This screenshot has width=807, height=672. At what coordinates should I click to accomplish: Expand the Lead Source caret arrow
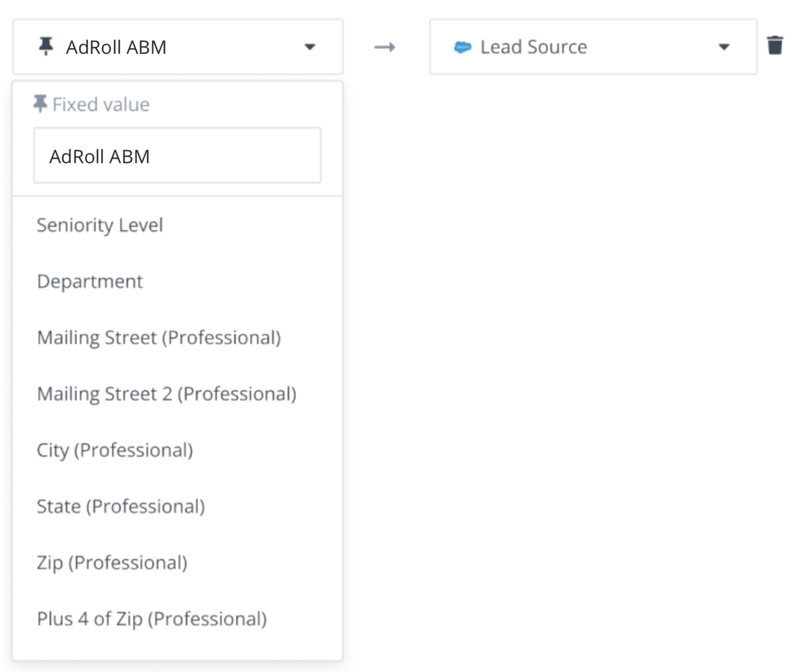(724, 47)
